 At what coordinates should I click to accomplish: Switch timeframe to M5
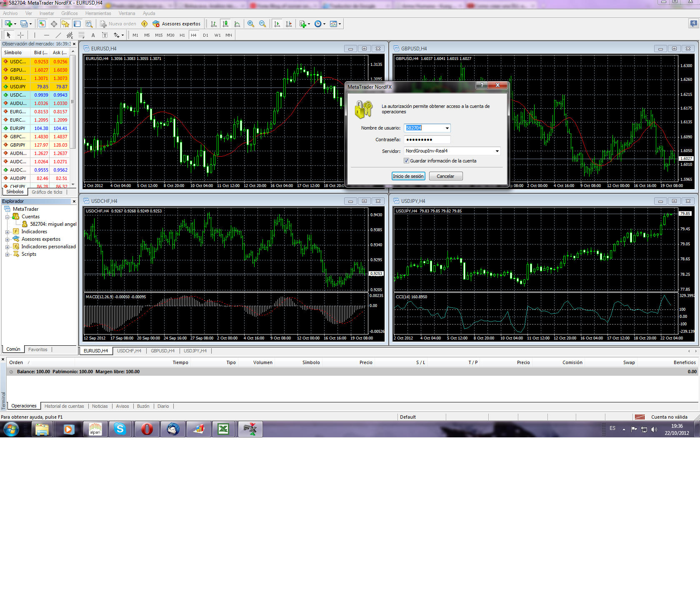click(147, 35)
